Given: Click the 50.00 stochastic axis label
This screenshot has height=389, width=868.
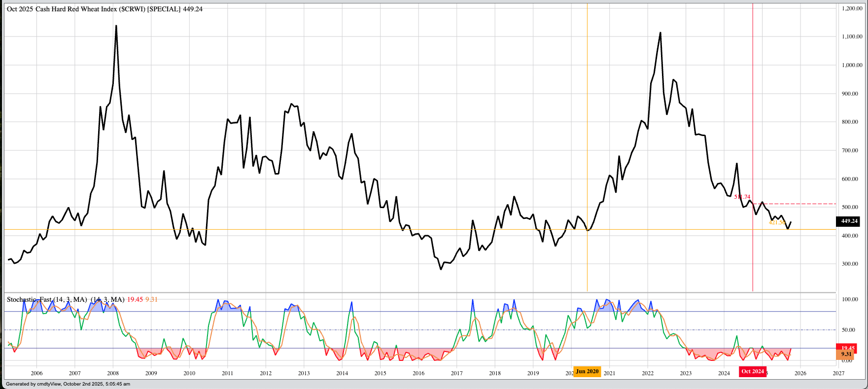Looking at the screenshot, I should coord(849,330).
